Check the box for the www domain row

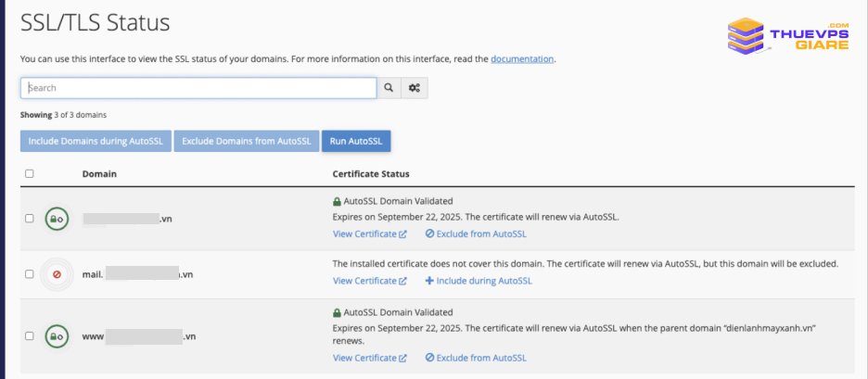coord(30,335)
